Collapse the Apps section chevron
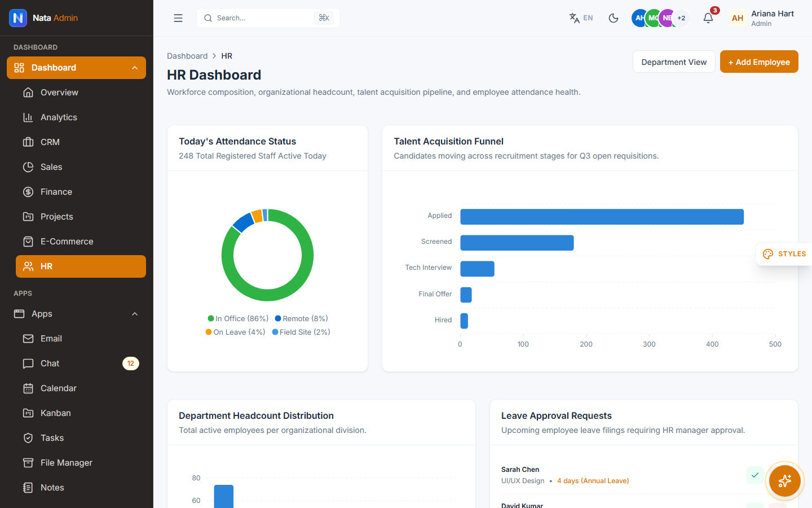Image resolution: width=812 pixels, height=508 pixels. pyautogui.click(x=135, y=314)
